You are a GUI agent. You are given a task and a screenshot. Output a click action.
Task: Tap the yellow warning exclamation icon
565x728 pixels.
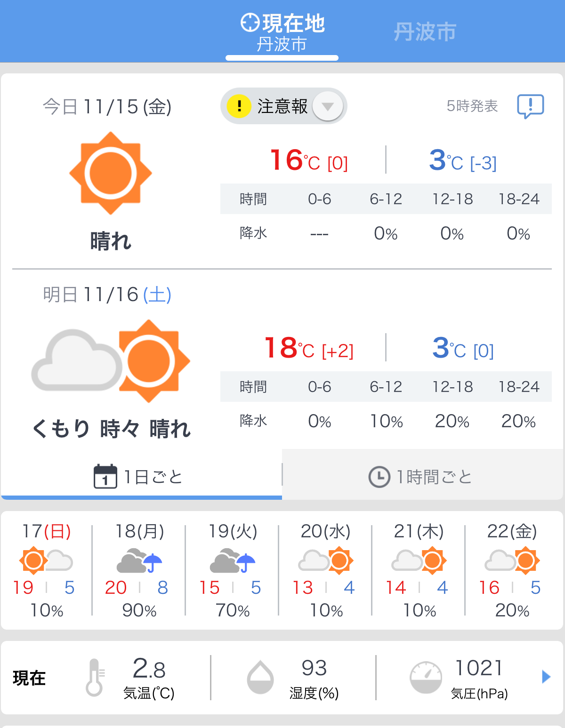pos(239,106)
